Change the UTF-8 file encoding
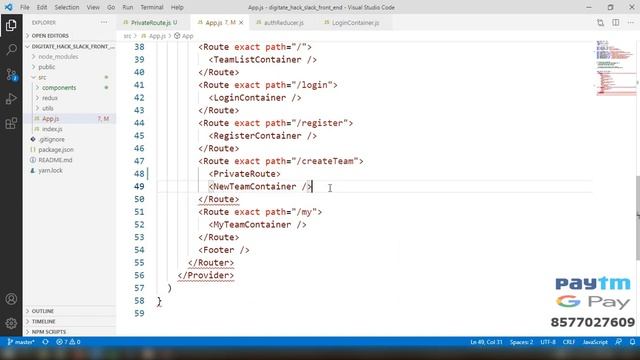The width and height of the screenshot is (640, 360). click(548, 342)
